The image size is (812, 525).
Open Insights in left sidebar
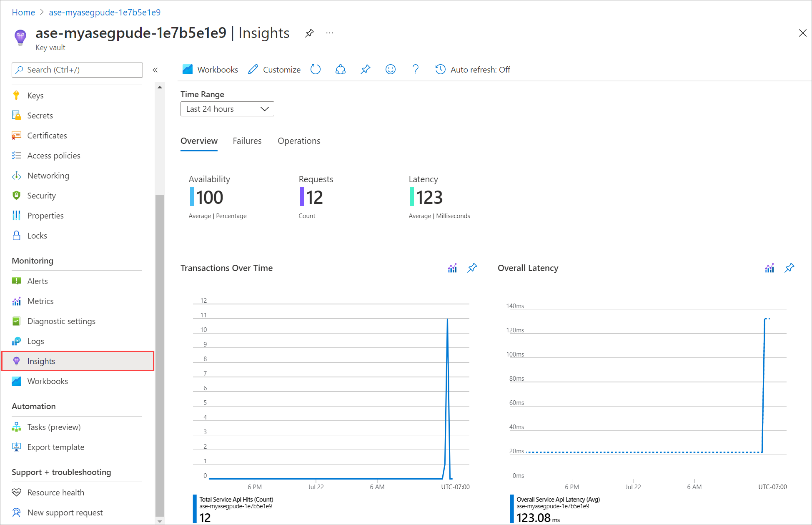click(41, 361)
